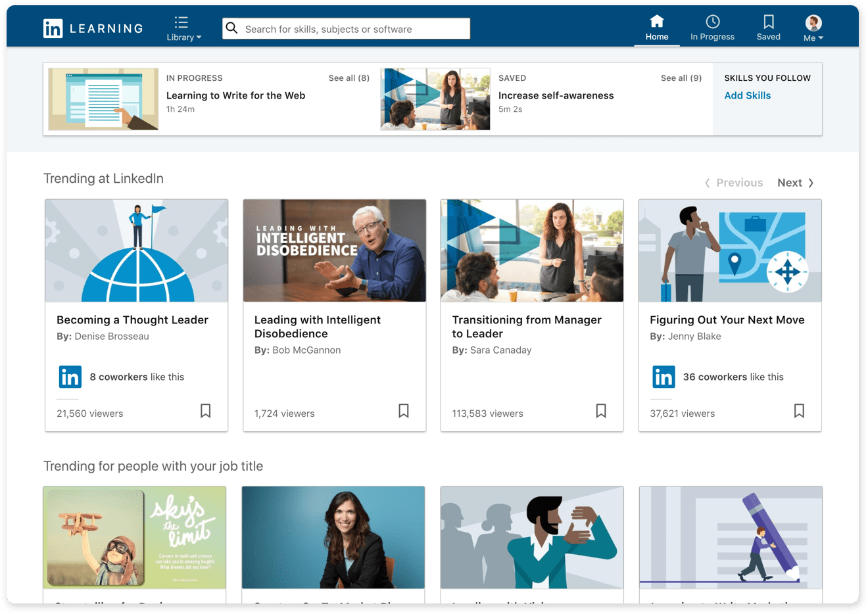Open Transitioning from Manager to Leader thumbnail
This screenshot has height=614, width=868.
[x=532, y=250]
